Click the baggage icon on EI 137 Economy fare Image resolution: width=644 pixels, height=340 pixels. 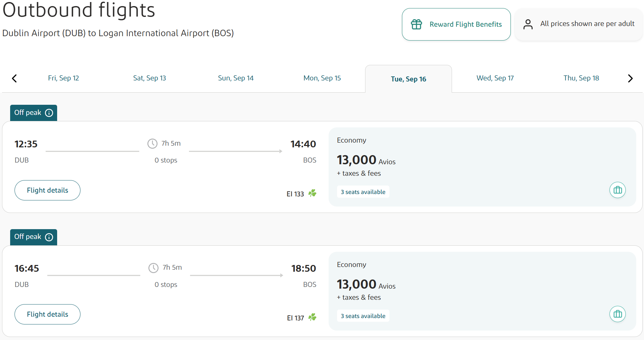coord(618,314)
